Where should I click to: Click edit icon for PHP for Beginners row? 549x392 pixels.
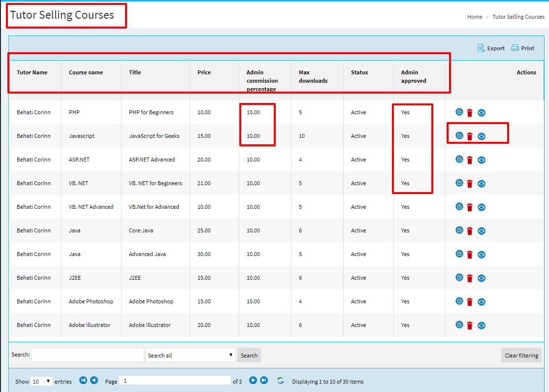tap(459, 112)
